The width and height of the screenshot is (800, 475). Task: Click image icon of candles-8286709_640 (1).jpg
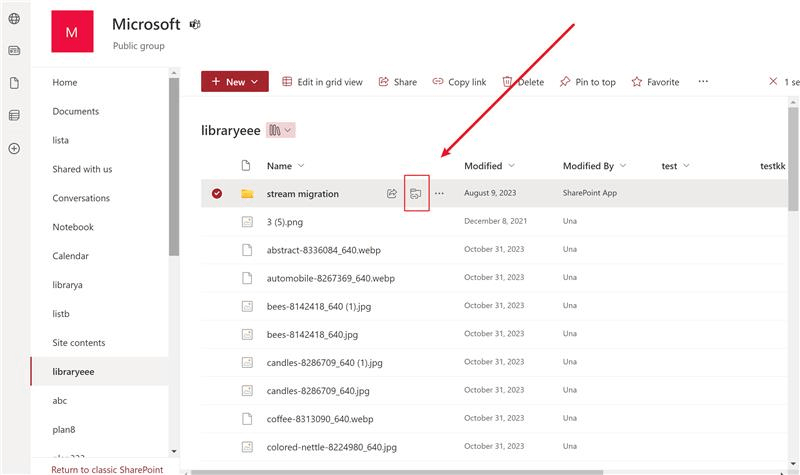[x=247, y=362]
